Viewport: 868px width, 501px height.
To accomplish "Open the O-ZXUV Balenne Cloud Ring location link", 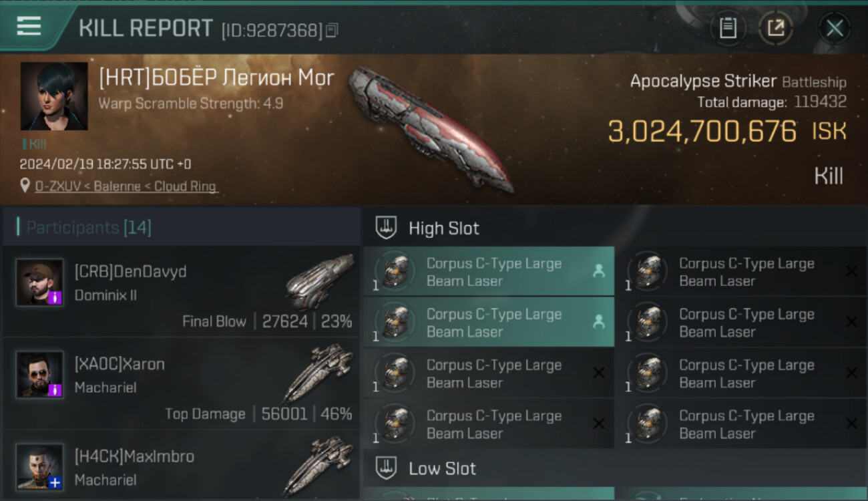I will [x=126, y=186].
